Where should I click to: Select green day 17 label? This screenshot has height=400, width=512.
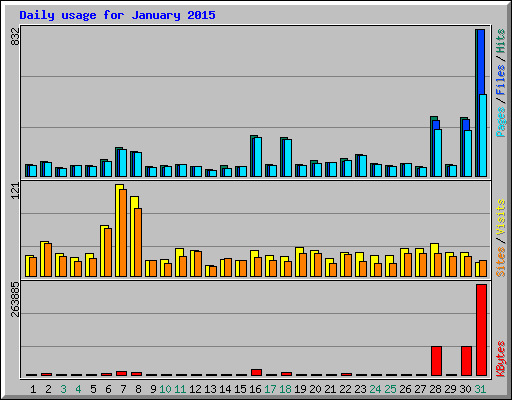point(270,389)
